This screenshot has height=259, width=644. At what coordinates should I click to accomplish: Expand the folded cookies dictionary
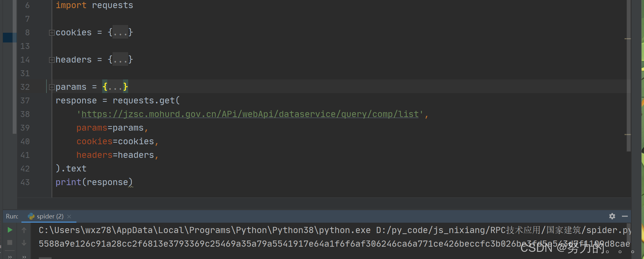coord(51,32)
